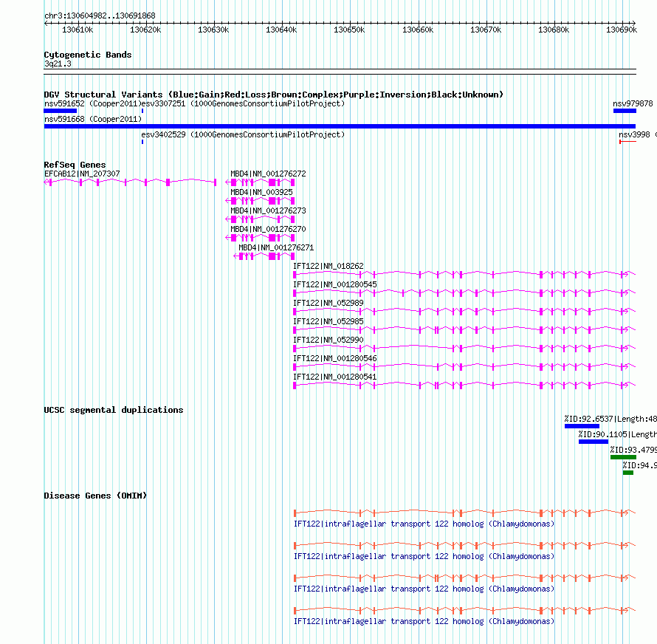The width and height of the screenshot is (657, 644).
Task: Click the 130690k ruler tick label
Action: (x=622, y=30)
